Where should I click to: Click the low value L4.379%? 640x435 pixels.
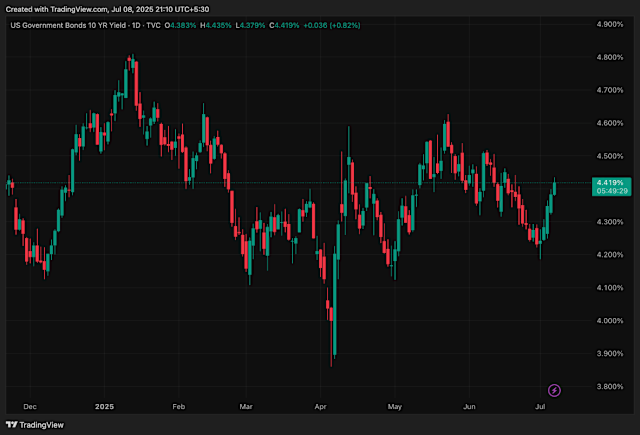251,25
